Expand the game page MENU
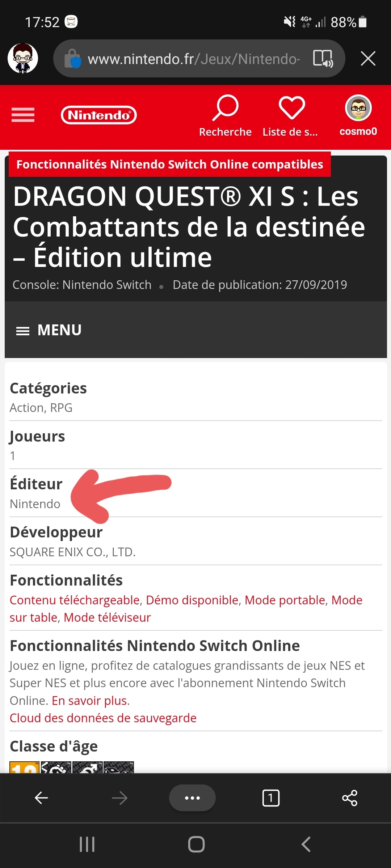The width and height of the screenshot is (391, 868). tap(49, 330)
